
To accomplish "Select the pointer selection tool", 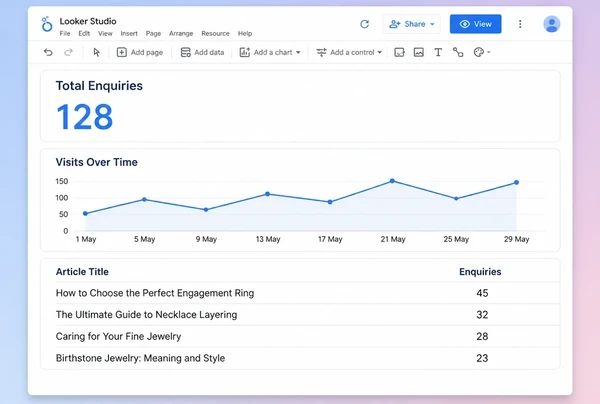I will coord(96,52).
